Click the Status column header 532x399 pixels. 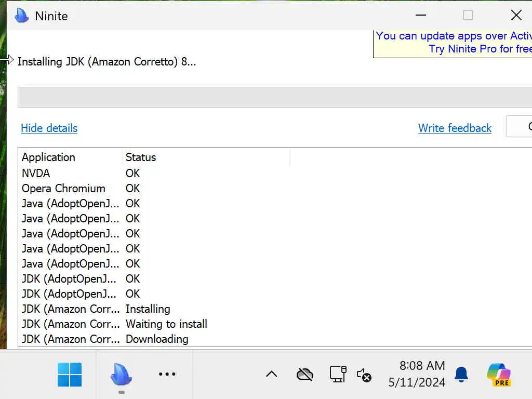pyautogui.click(x=206, y=157)
